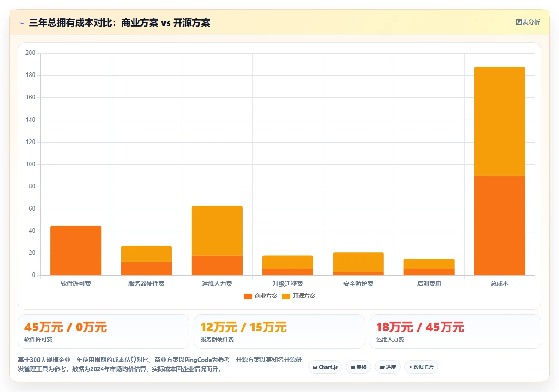Click the 服务器硬件费 axis label
The height and width of the screenshot is (392, 559).
[146, 283]
